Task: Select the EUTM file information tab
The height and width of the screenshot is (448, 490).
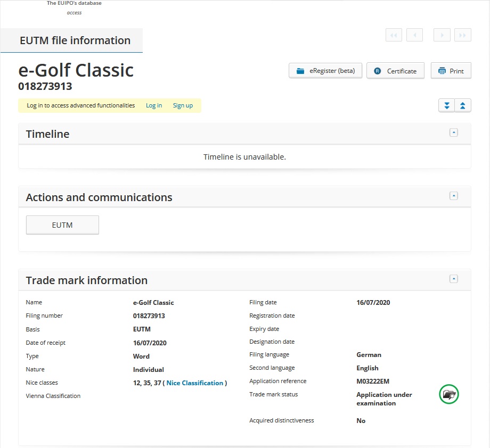Action: coord(75,40)
